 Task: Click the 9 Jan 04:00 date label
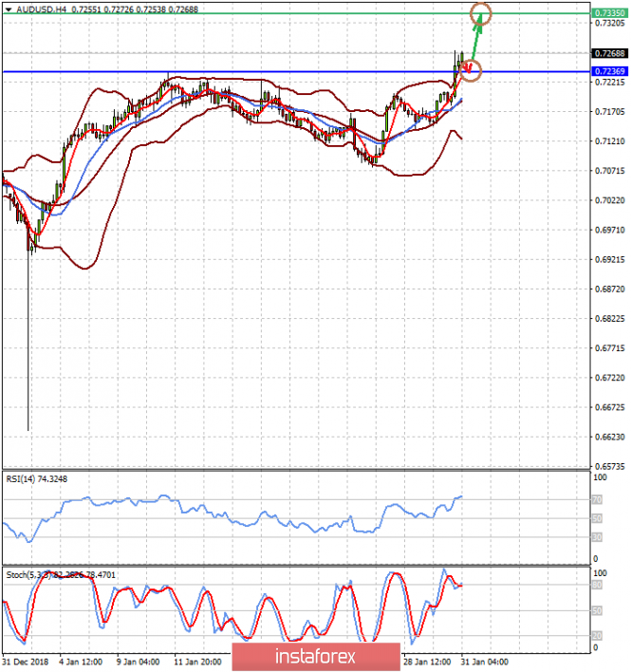pyautogui.click(x=138, y=661)
